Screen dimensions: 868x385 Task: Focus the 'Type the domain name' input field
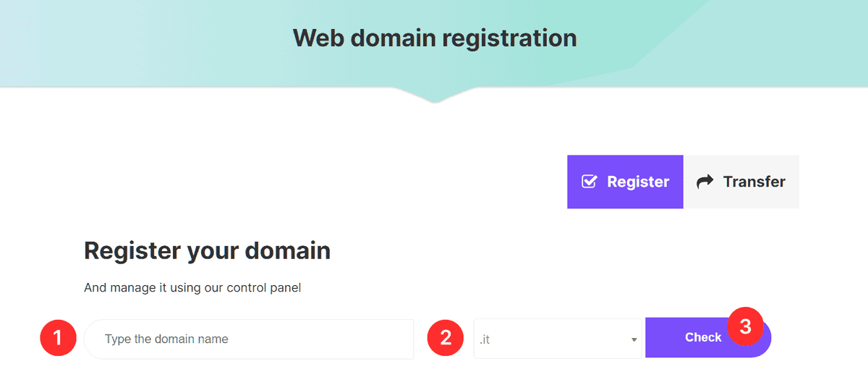249,339
